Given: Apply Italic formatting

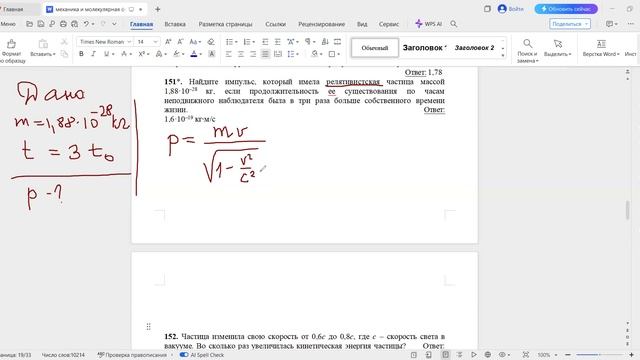Looking at the screenshot, I should coord(93,54).
